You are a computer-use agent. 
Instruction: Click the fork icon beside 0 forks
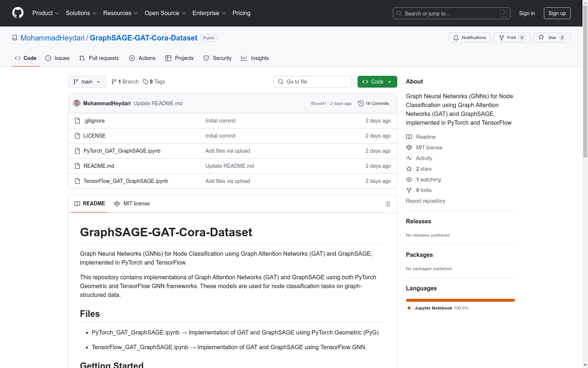409,190
